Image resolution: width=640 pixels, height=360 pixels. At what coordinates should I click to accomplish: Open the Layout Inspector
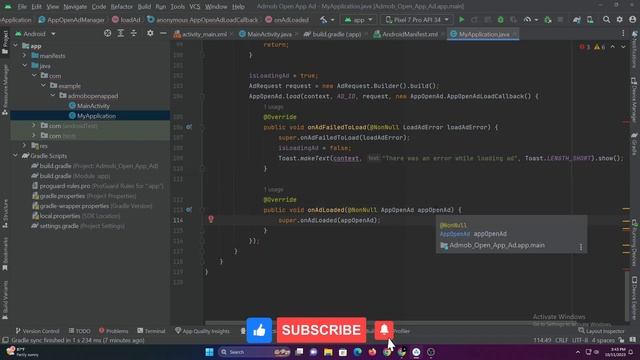[602, 331]
